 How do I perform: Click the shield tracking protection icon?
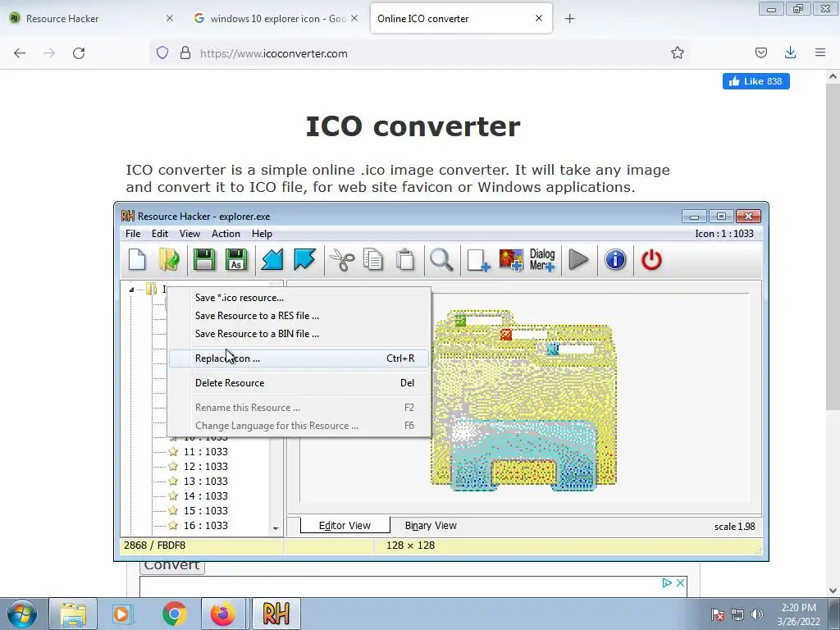[x=162, y=52]
